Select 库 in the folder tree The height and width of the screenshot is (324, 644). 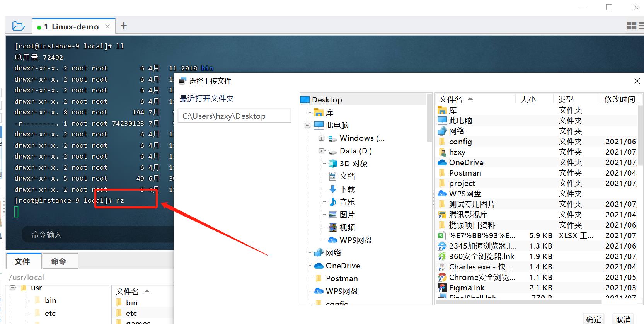tap(329, 113)
